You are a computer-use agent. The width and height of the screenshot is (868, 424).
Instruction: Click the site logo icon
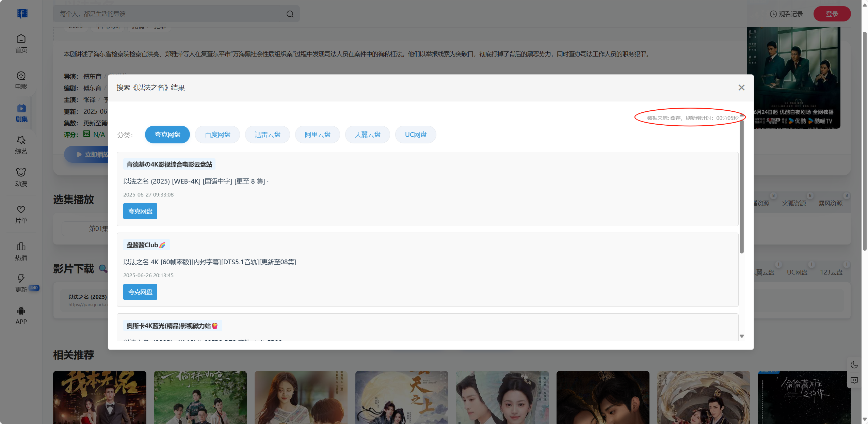point(22,14)
